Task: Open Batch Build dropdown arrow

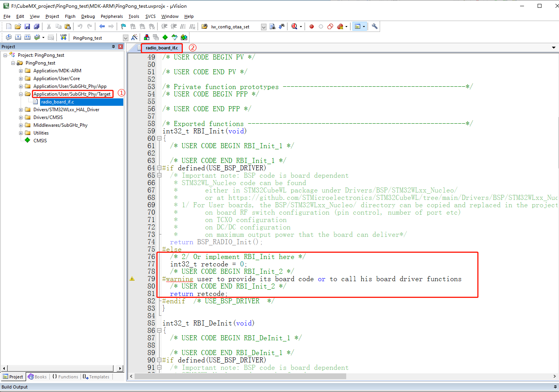Action: tap(43, 38)
